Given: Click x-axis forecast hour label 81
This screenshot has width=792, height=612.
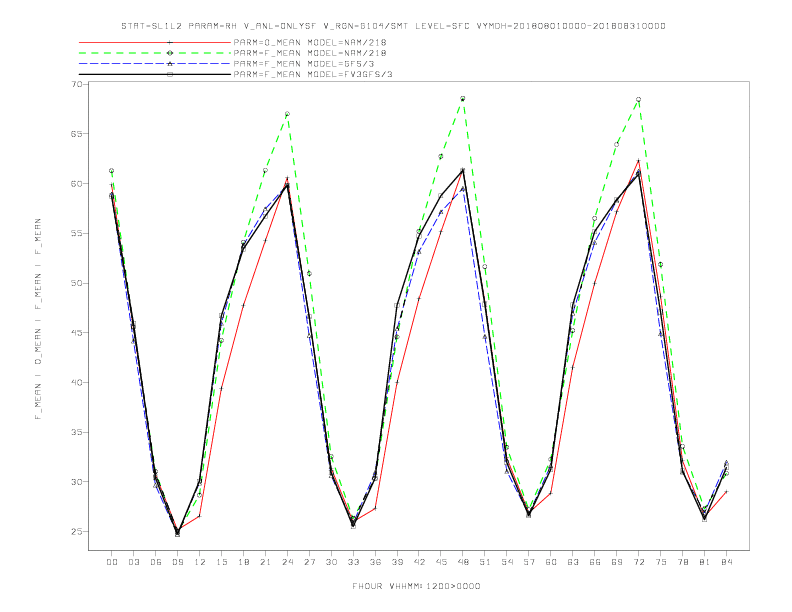Looking at the screenshot, I should [x=704, y=562].
